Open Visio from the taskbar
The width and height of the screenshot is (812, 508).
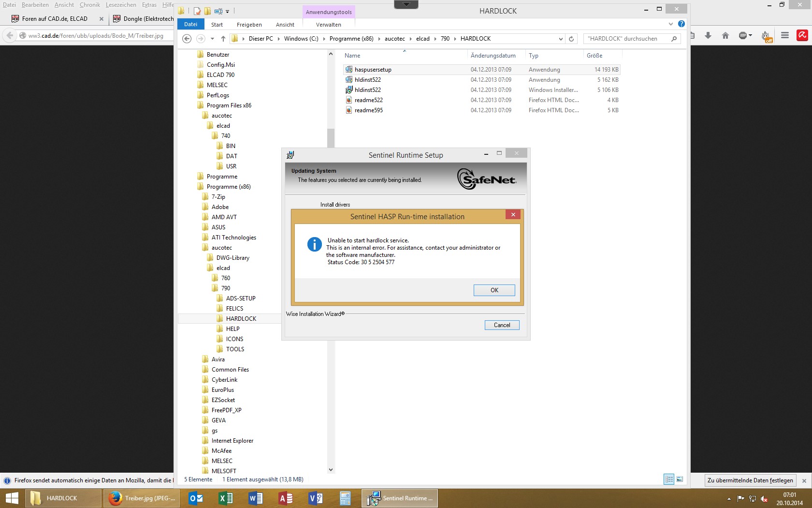(x=316, y=498)
